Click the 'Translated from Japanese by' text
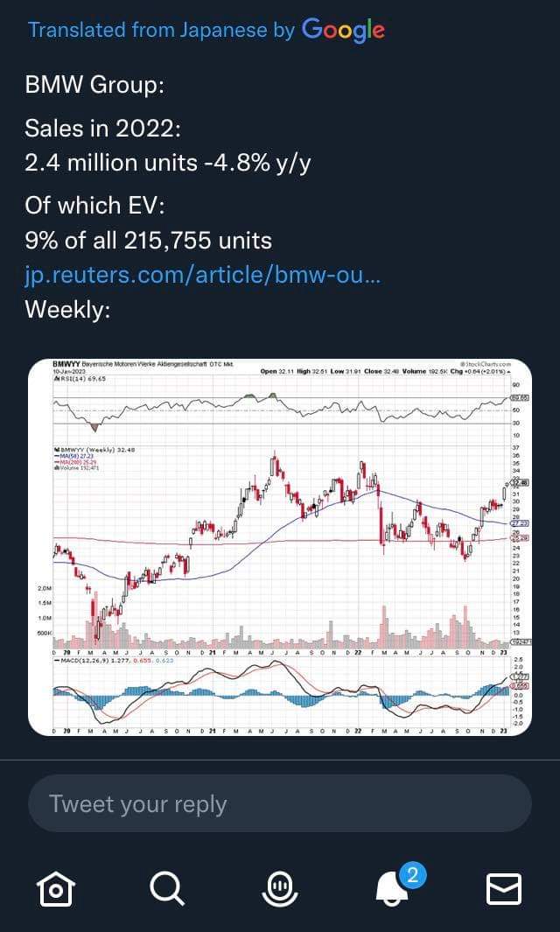The width and height of the screenshot is (560, 932). pyautogui.click(x=161, y=30)
